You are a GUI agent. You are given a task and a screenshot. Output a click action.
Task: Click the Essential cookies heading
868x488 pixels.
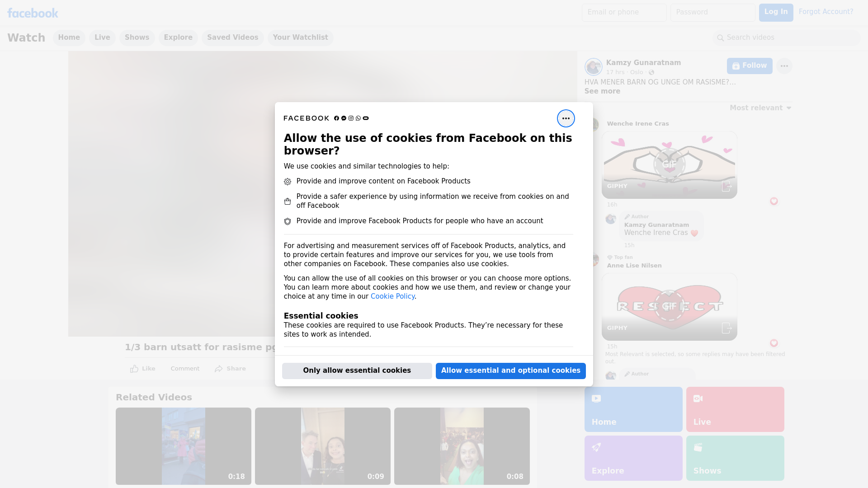[x=321, y=316]
